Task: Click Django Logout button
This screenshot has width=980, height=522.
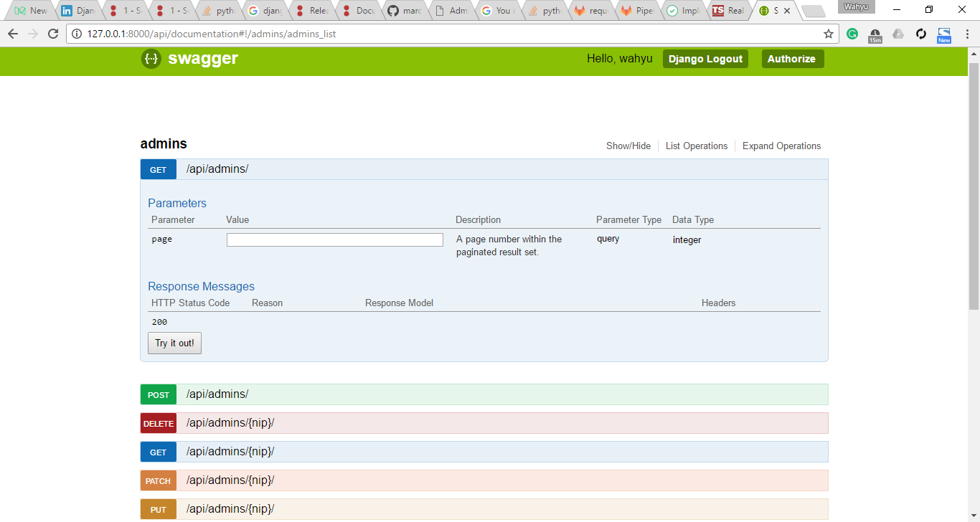Action: (705, 59)
